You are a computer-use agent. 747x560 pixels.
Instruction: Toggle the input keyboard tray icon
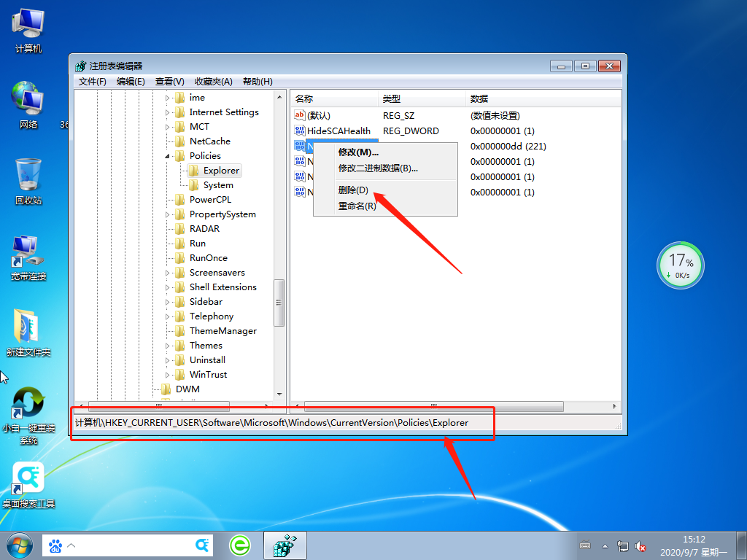tap(585, 545)
